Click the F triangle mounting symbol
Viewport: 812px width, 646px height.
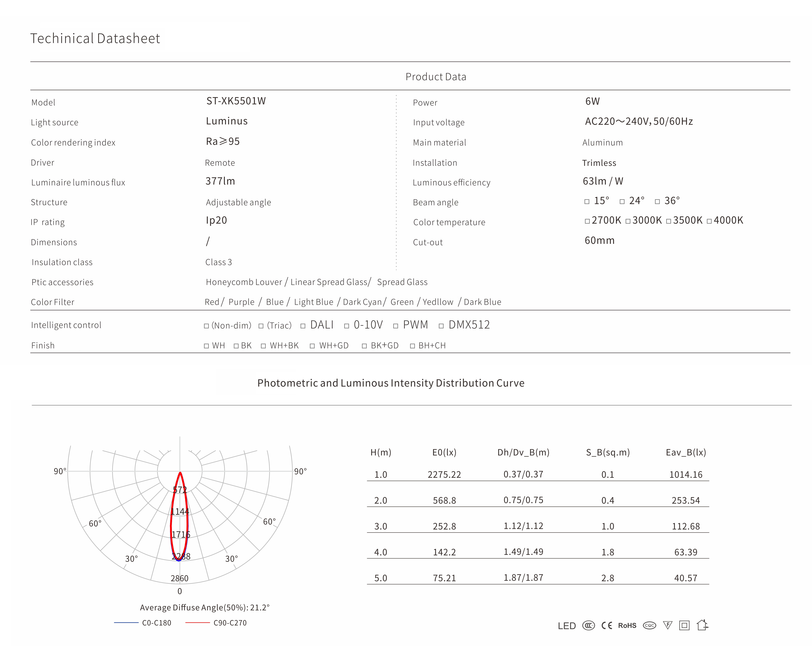click(x=667, y=625)
